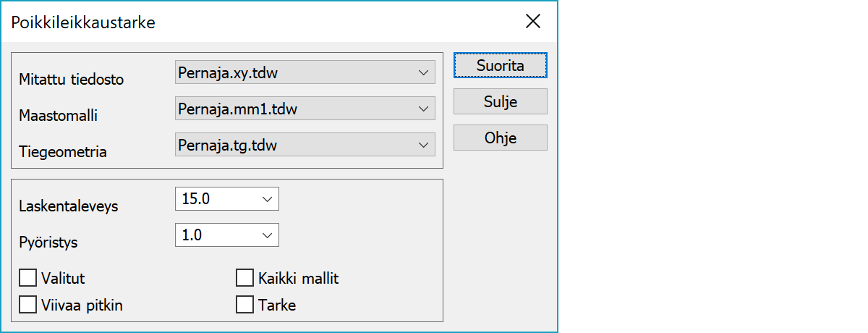Screen dimensions: 868x333
Task: Tick the Kaikki mallit checkbox
Action: 245,278
